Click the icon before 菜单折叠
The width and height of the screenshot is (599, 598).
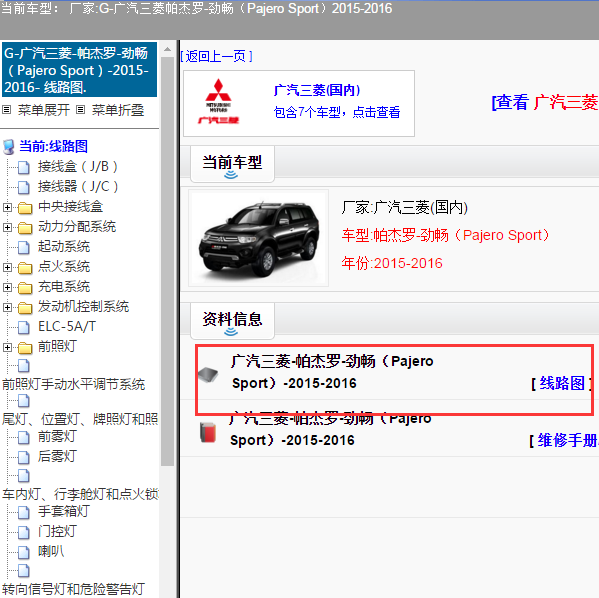(x=80, y=110)
